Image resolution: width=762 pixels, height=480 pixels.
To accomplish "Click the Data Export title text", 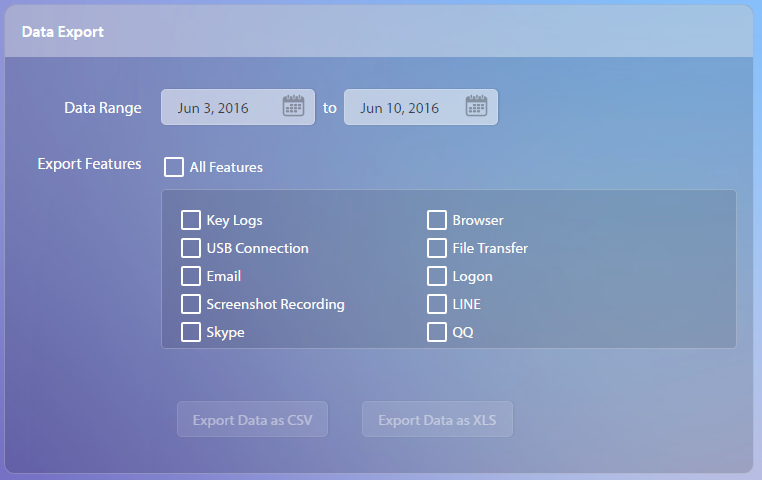I will (63, 32).
